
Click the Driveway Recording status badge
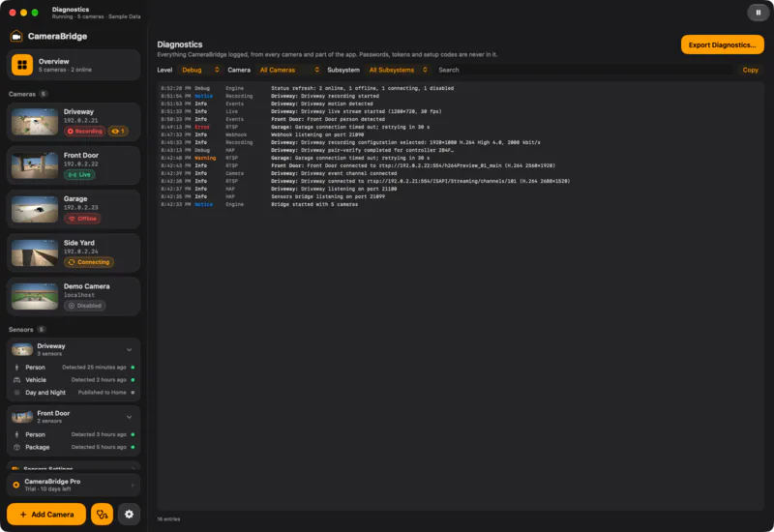[85, 132]
